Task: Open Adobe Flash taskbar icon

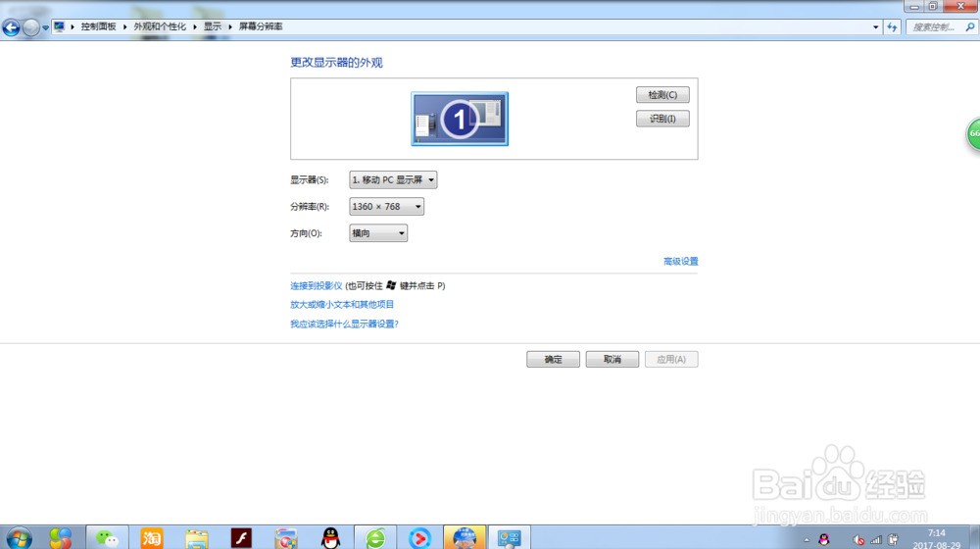Action: tap(241, 538)
